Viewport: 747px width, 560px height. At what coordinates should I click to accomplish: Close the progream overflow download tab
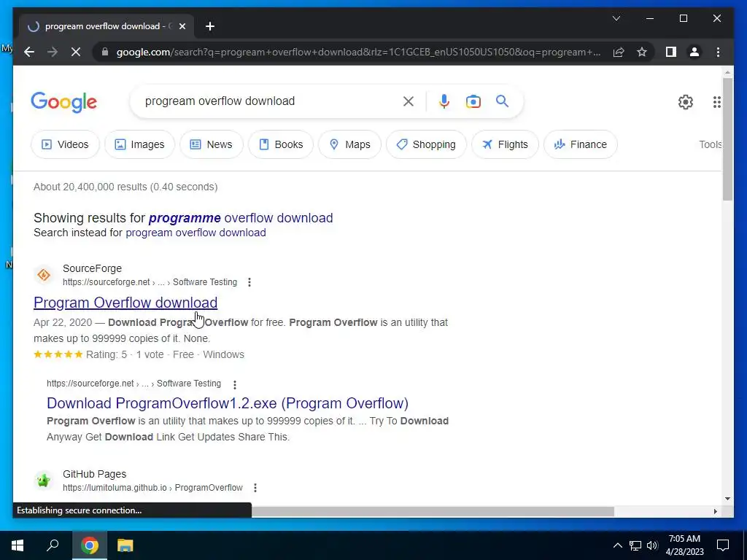pyautogui.click(x=182, y=26)
